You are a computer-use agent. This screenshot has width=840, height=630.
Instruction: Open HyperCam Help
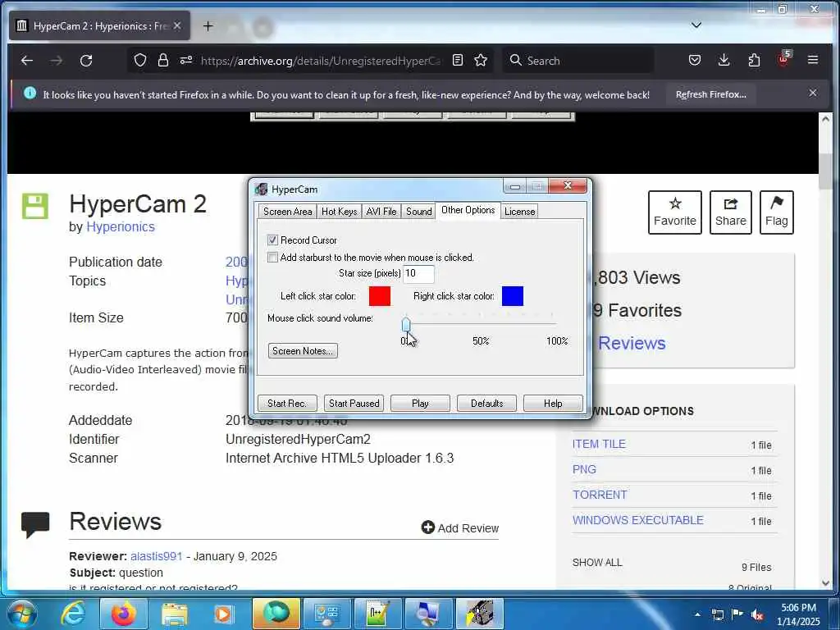click(553, 404)
